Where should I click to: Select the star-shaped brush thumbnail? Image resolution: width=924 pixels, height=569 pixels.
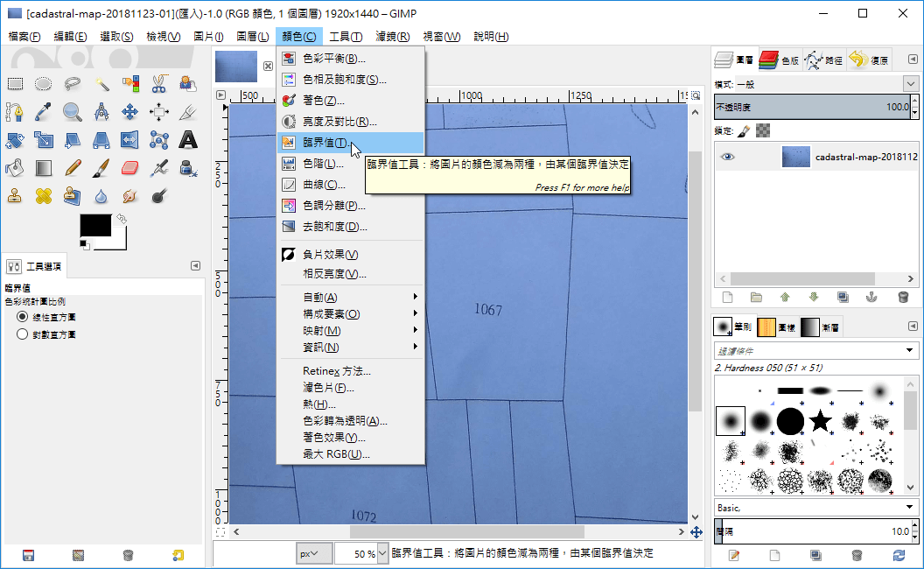tap(819, 422)
